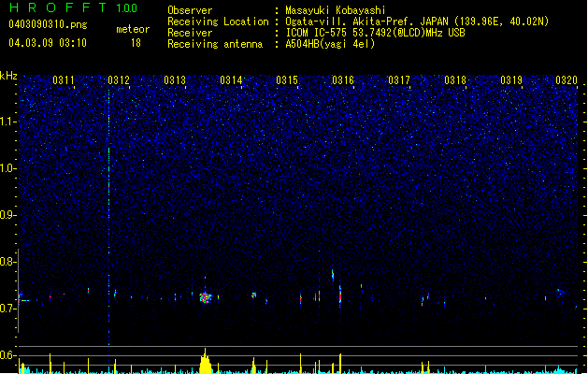Click the 1.1 kHz axis label
Screen dimensions: 588x374
coord(7,122)
